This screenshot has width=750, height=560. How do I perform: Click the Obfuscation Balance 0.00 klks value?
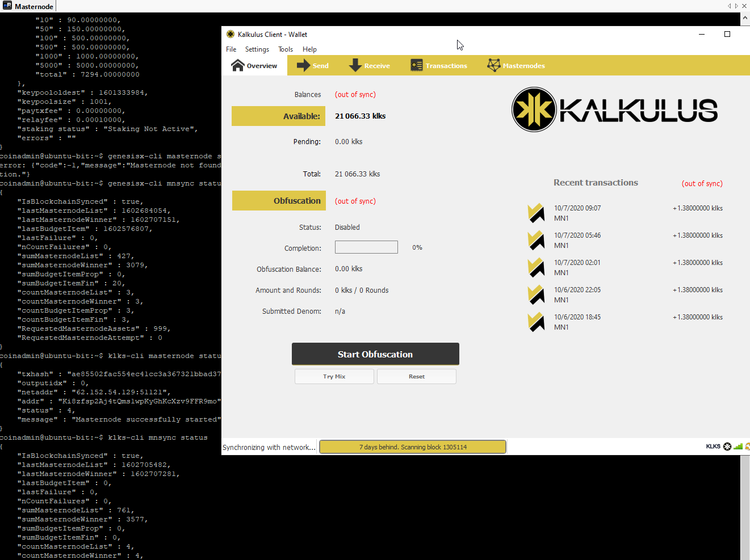(x=349, y=269)
